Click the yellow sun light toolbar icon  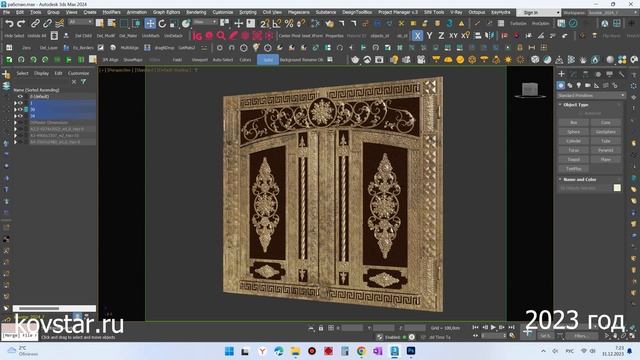point(508,60)
